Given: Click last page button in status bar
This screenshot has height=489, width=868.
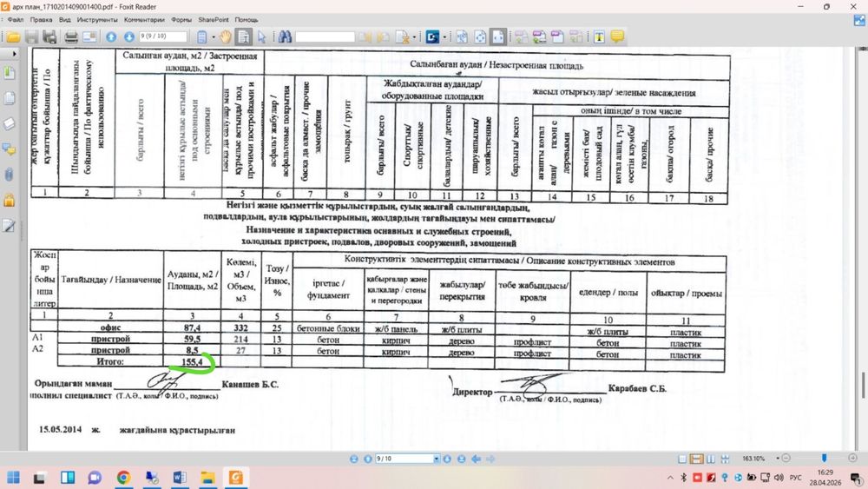Looking at the screenshot, I should pyautogui.click(x=461, y=459).
